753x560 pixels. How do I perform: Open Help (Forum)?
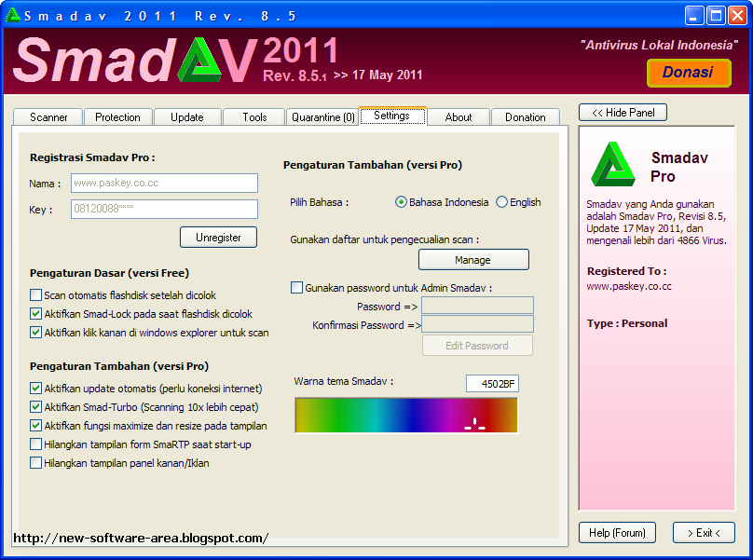point(617,533)
